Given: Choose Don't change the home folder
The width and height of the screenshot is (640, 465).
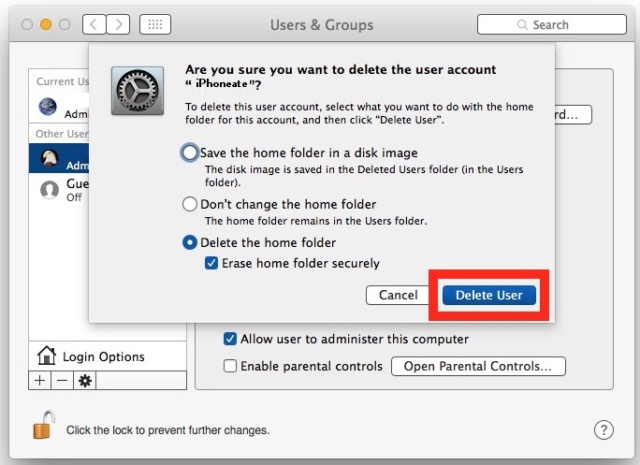Looking at the screenshot, I should 189,204.
